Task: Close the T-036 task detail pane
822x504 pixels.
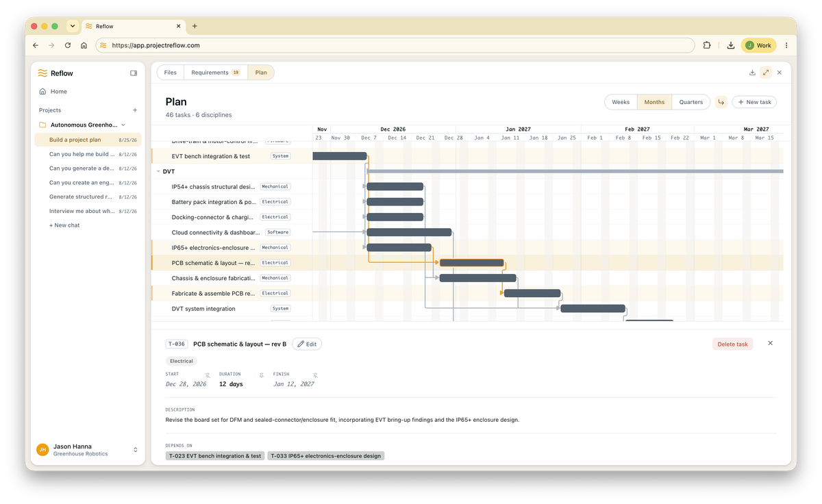Action: 770,343
